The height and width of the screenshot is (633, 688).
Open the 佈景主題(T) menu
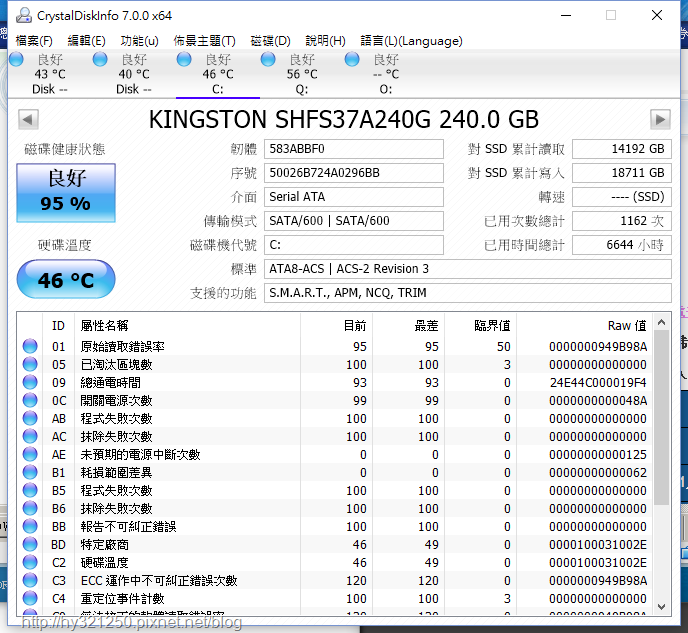[204, 41]
